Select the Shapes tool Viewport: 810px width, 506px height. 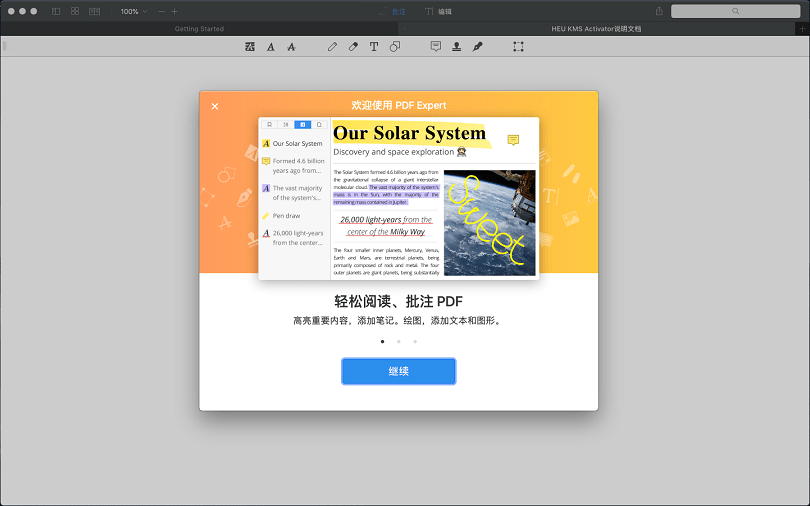coord(395,47)
